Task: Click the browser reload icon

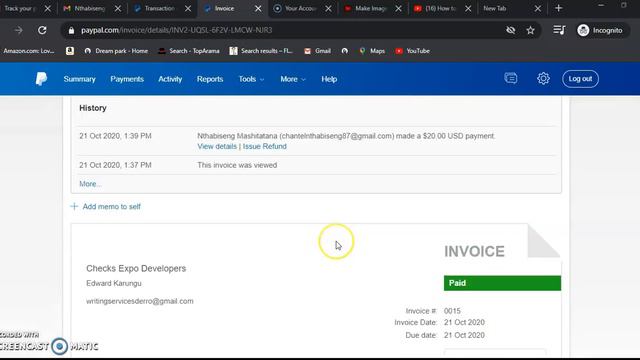Action: 42,30
